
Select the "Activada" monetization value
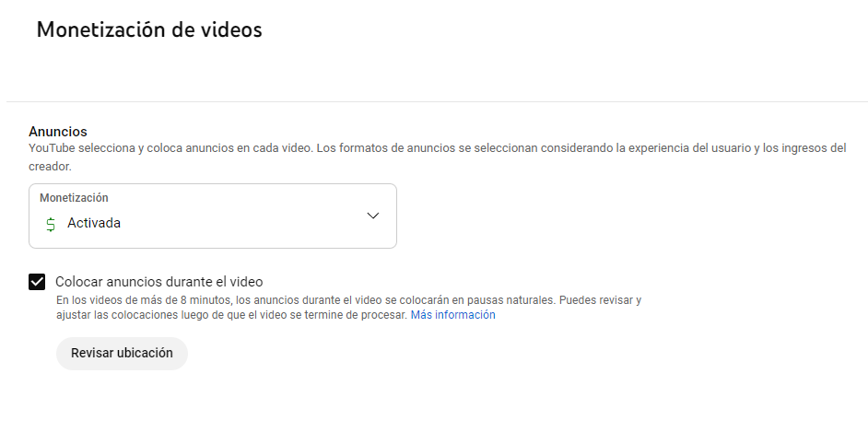[94, 223]
